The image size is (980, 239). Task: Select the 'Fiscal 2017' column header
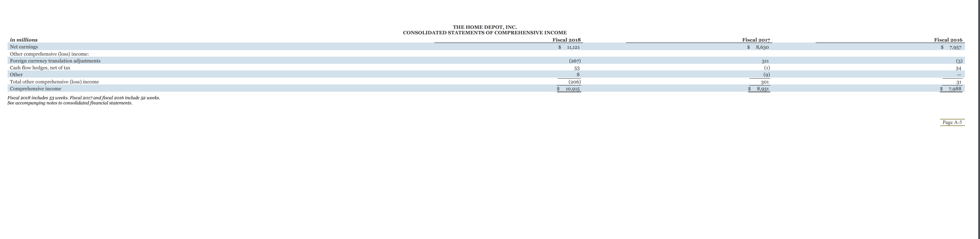click(x=756, y=40)
